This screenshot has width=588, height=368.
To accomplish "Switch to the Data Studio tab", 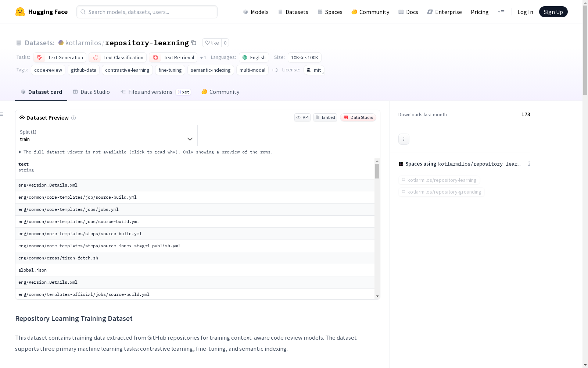I will click(x=92, y=92).
